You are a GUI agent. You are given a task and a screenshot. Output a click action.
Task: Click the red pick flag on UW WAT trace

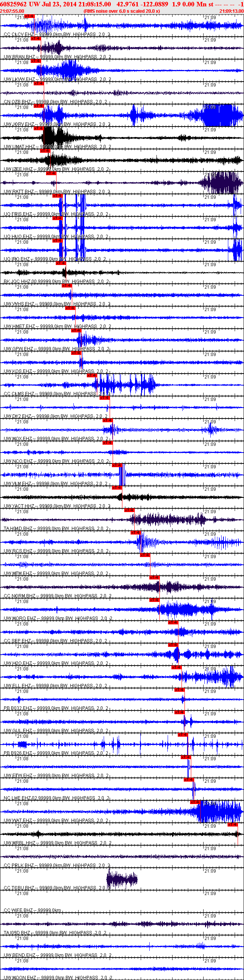point(195,802)
